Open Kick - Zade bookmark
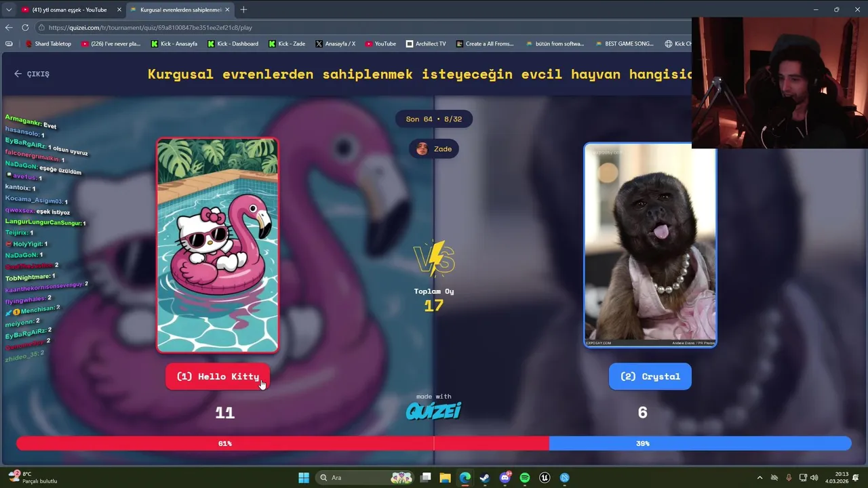This screenshot has width=868, height=488. (x=287, y=43)
